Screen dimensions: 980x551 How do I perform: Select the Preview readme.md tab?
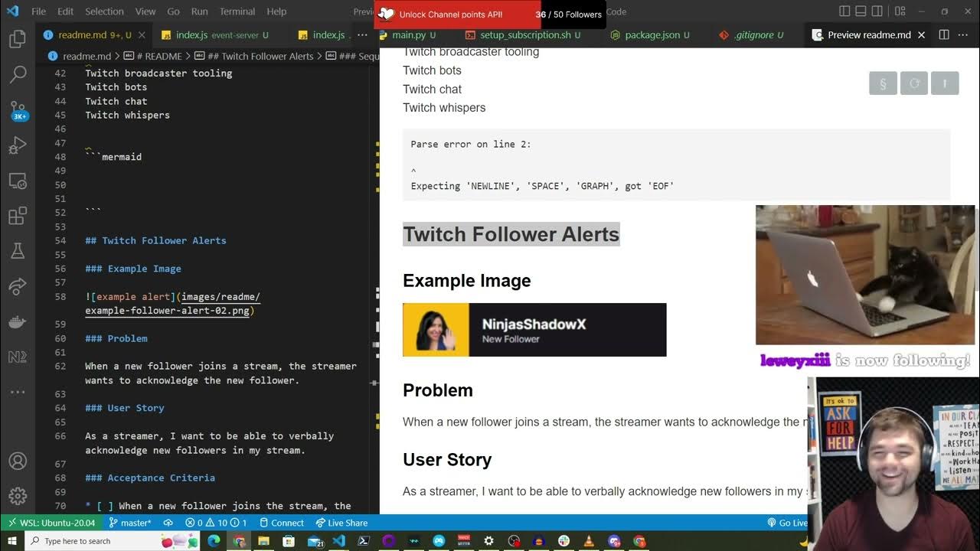click(x=868, y=35)
